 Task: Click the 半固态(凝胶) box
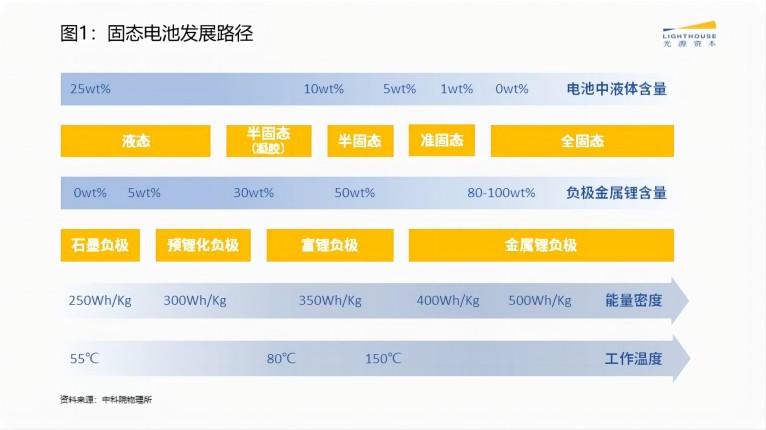(269, 141)
